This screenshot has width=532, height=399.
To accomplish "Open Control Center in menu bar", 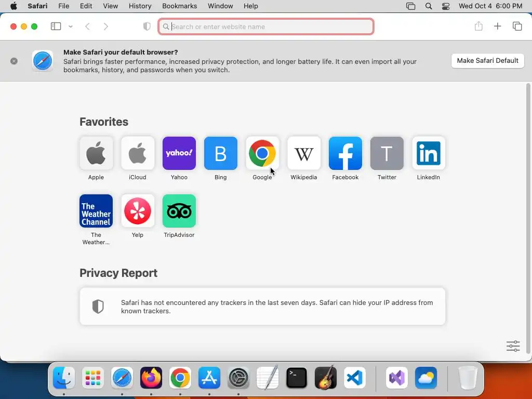I will point(445,6).
